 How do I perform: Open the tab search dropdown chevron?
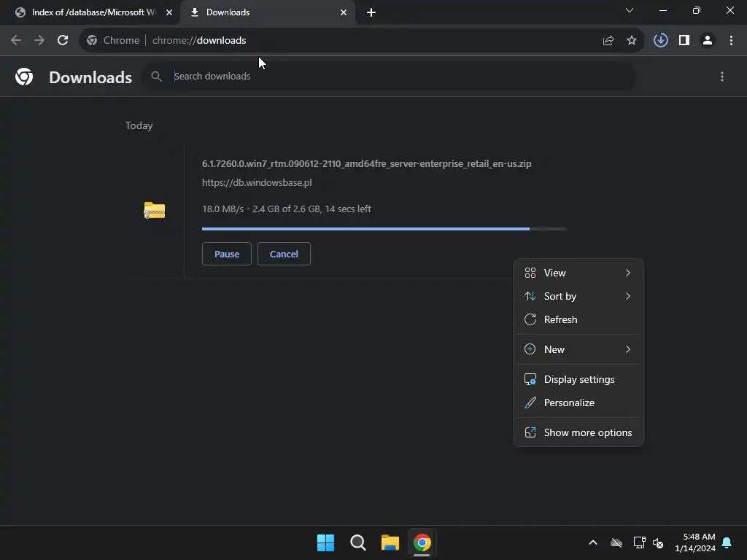(630, 10)
